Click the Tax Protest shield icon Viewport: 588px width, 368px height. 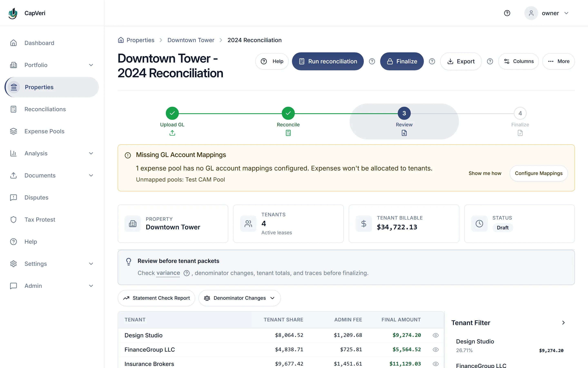13,220
